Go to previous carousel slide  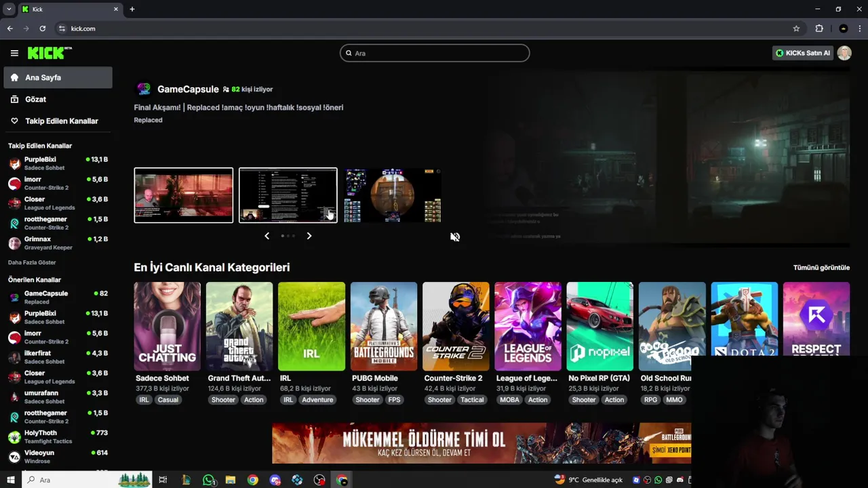pos(267,236)
